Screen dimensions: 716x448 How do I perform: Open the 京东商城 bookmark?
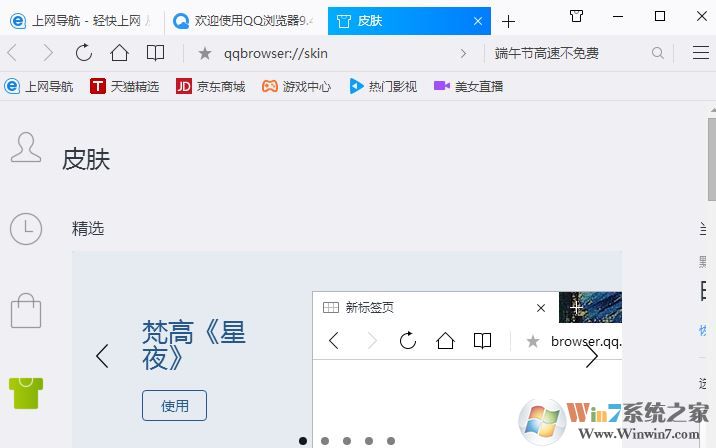click(211, 86)
